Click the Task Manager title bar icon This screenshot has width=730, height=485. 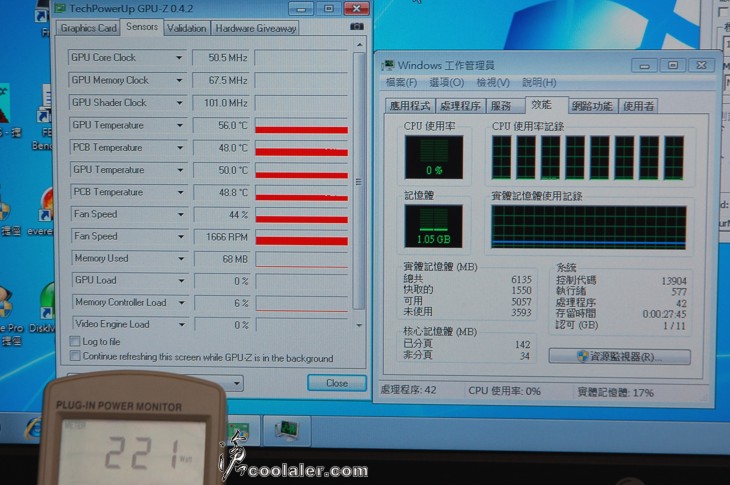[x=388, y=65]
